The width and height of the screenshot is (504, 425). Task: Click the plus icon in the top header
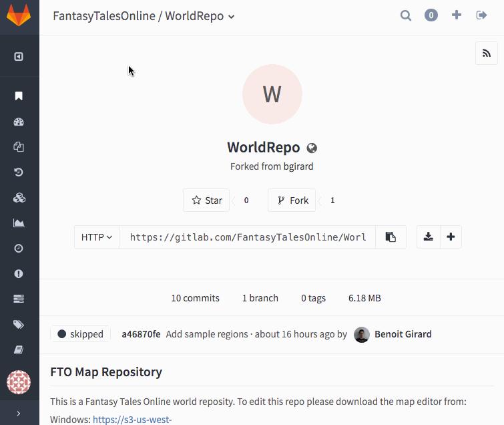[x=457, y=15]
